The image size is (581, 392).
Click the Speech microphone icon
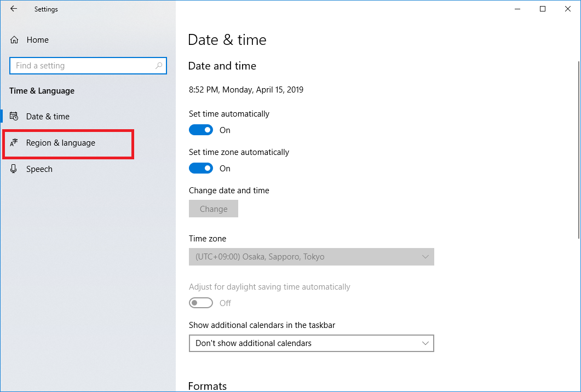pyautogui.click(x=14, y=169)
